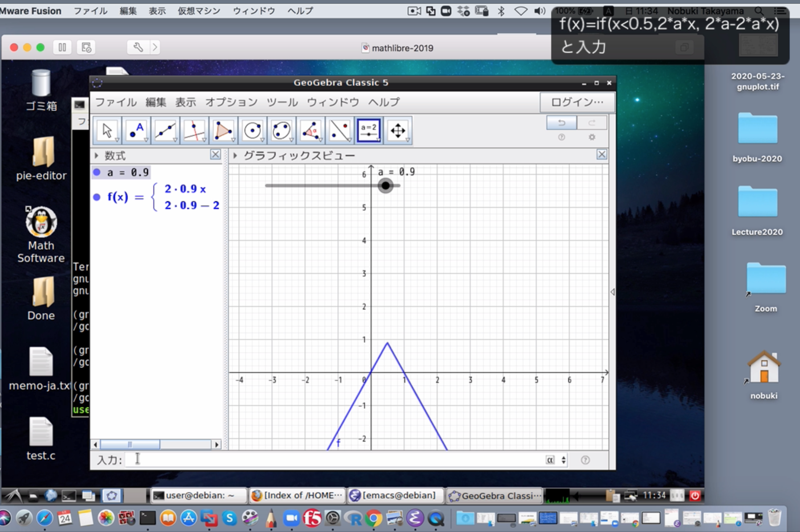Select the Angle tool
Screen dimensions: 800x532
[310, 131]
